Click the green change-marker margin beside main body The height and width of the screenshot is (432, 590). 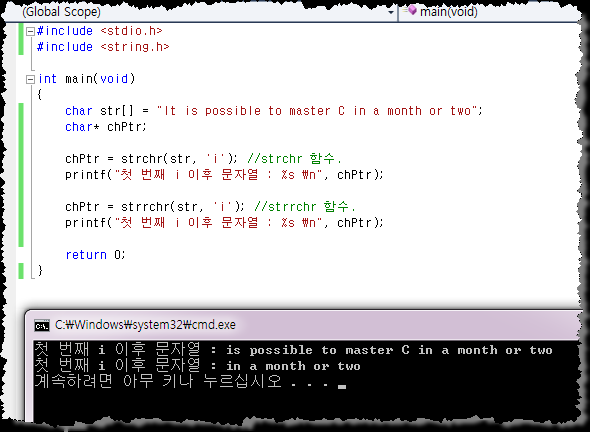[21, 175]
